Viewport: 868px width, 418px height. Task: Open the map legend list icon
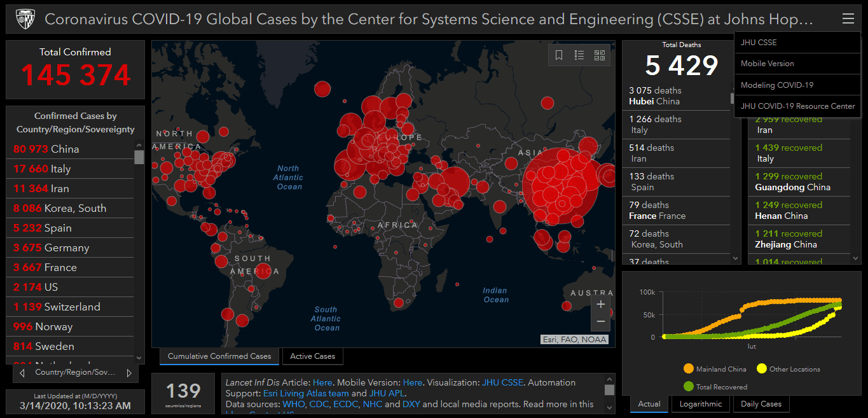[579, 55]
